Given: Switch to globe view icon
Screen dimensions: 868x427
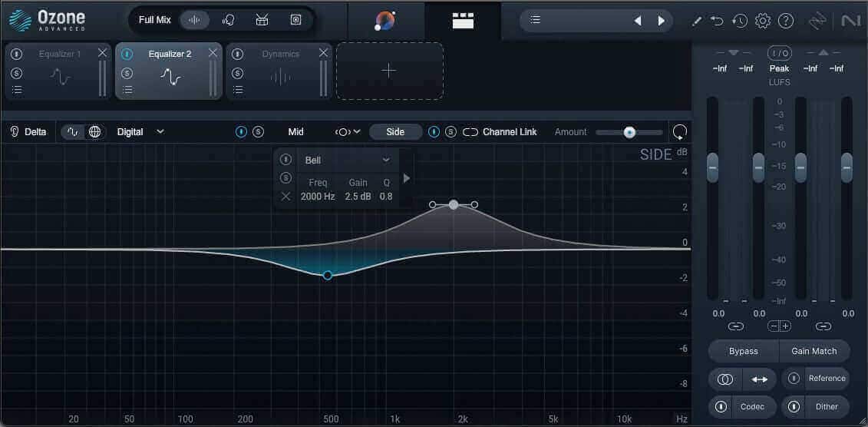Looking at the screenshot, I should coord(95,132).
